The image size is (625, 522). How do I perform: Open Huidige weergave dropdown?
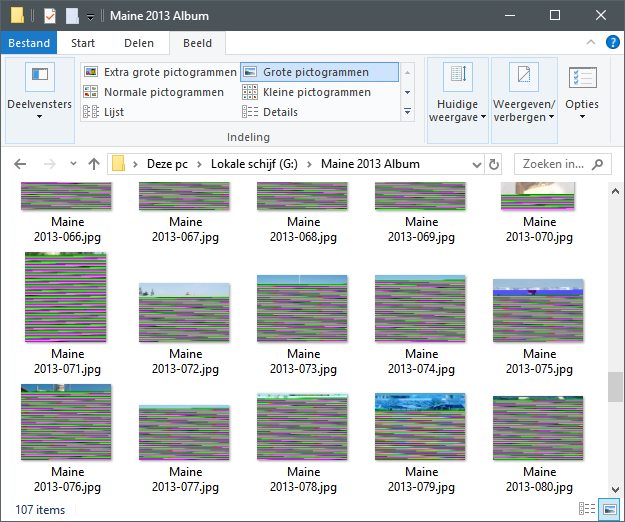pyautogui.click(x=458, y=100)
